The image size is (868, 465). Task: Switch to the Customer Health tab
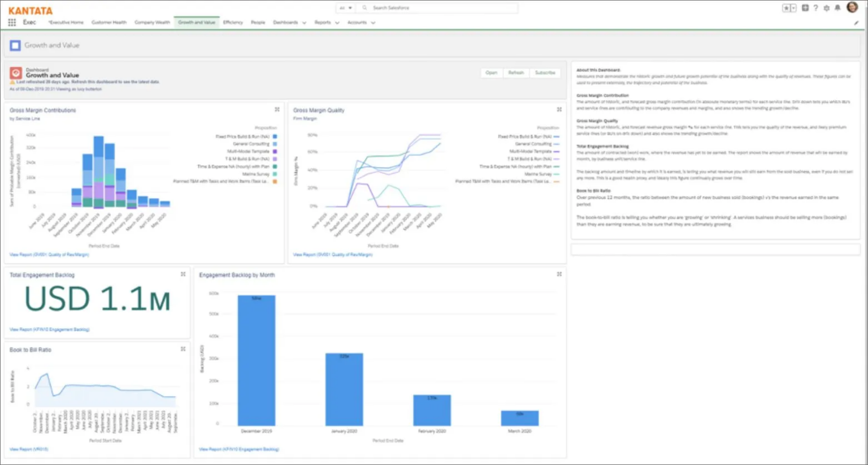[109, 22]
